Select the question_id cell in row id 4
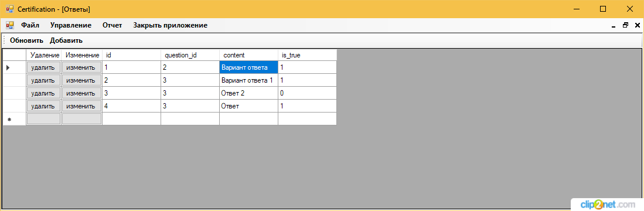Screen dimensions: 644x211 click(x=190, y=106)
